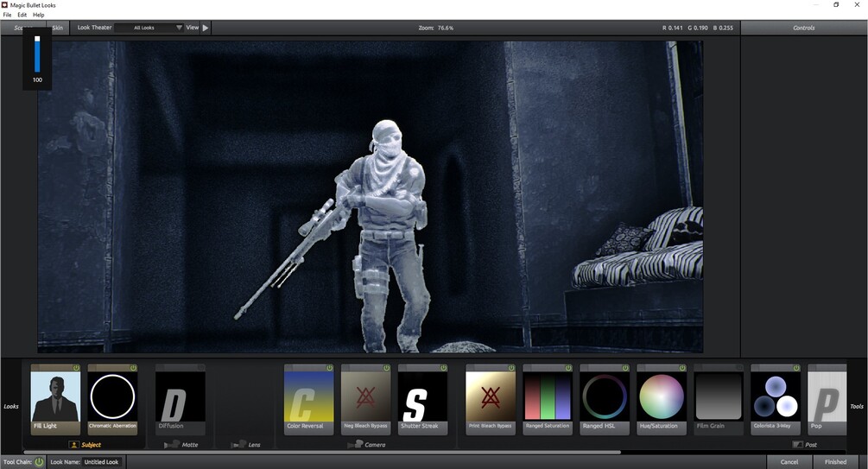Click the G 0.190 value readout
Image resolution: width=868 pixels, height=469 pixels.
coord(698,28)
